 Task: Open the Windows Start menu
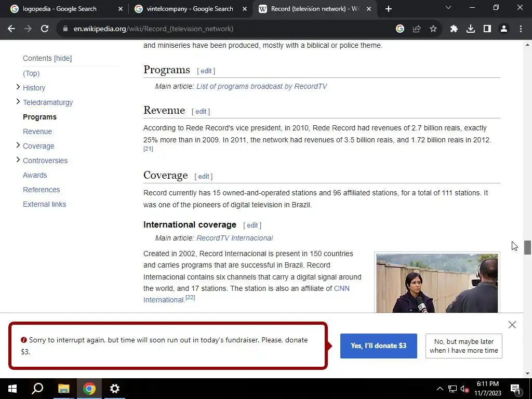[12, 389]
